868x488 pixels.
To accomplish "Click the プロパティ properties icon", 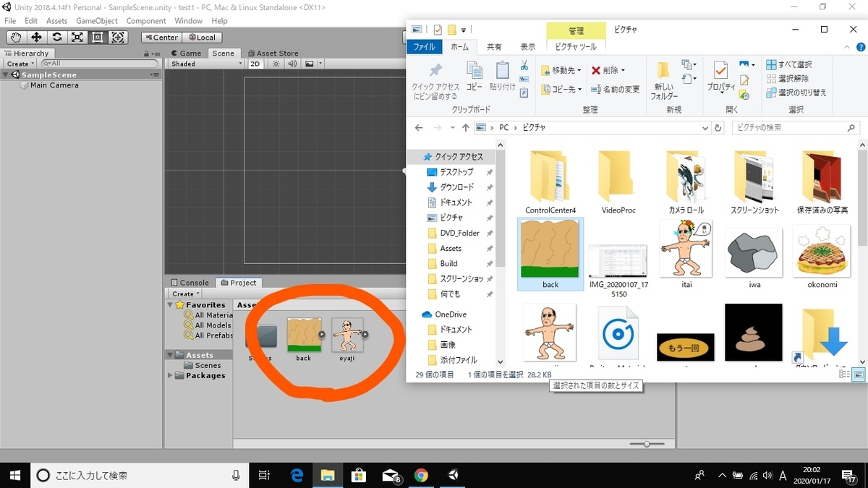I will point(720,71).
